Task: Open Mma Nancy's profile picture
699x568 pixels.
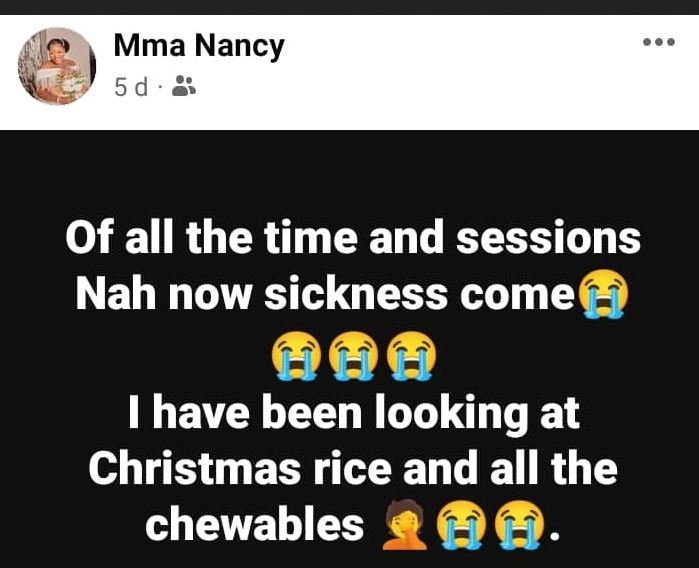Action: [57, 66]
